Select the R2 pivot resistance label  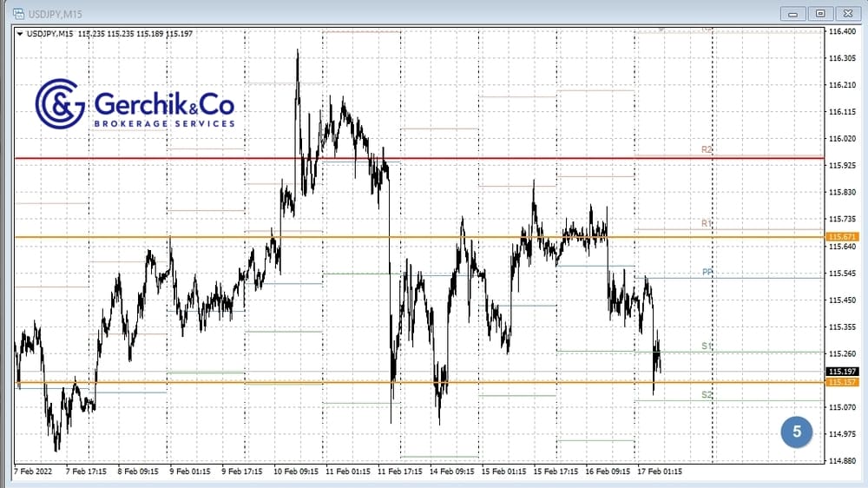(707, 150)
